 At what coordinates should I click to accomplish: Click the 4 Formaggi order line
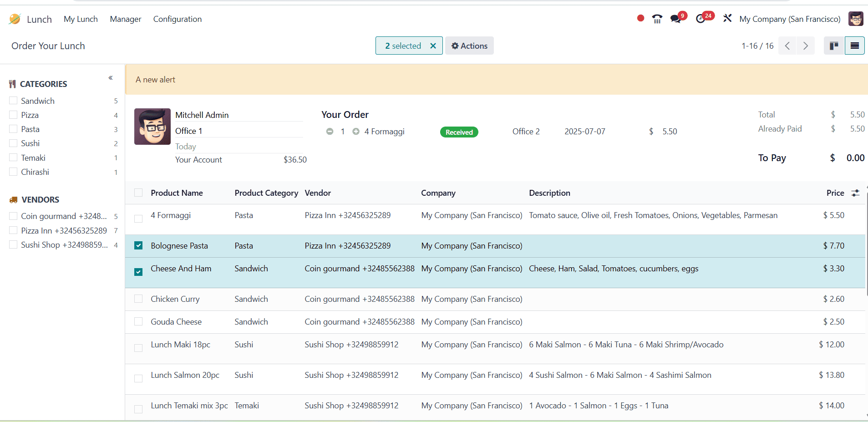point(384,132)
